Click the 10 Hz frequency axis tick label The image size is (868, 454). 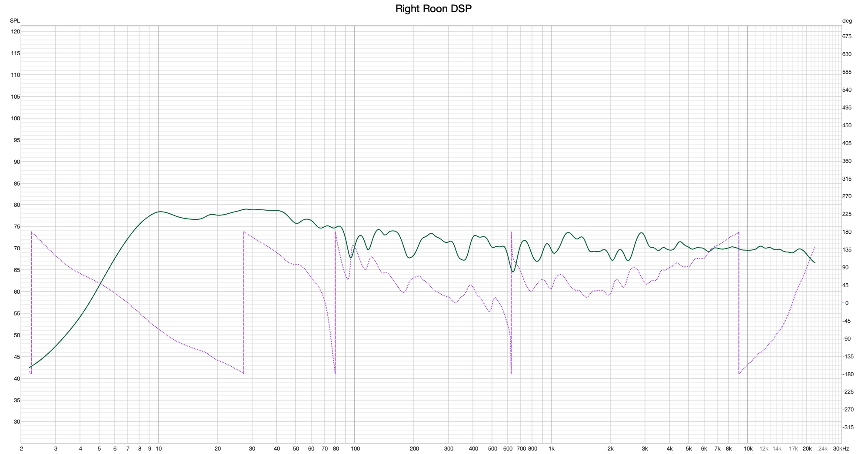click(159, 449)
